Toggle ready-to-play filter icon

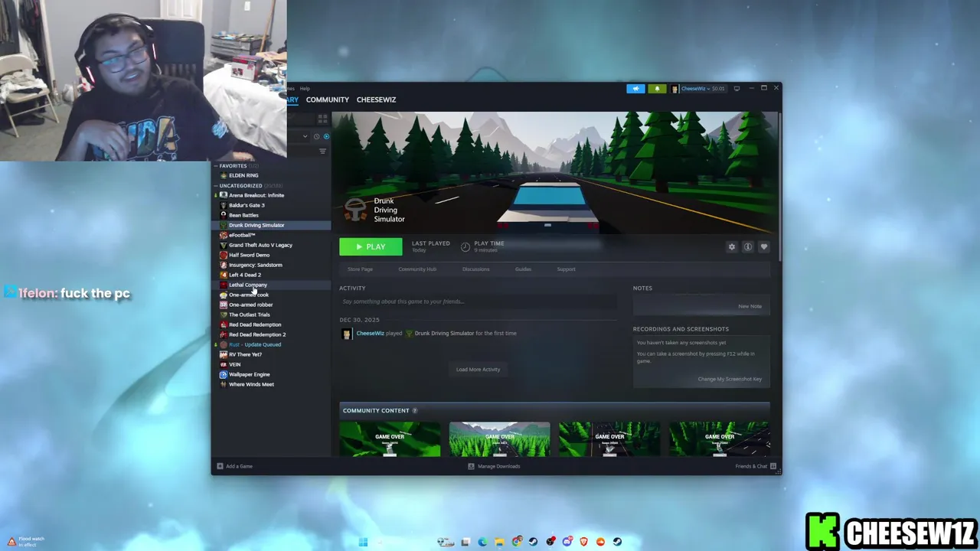click(326, 136)
